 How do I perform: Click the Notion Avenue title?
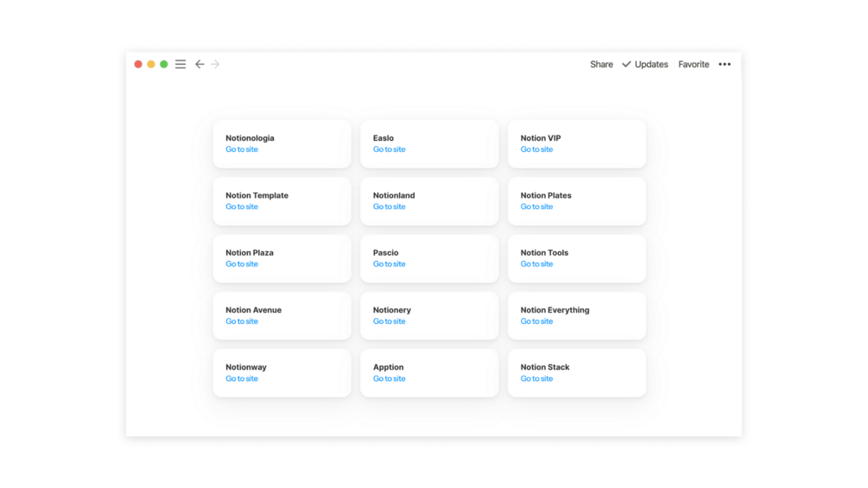pyautogui.click(x=254, y=310)
